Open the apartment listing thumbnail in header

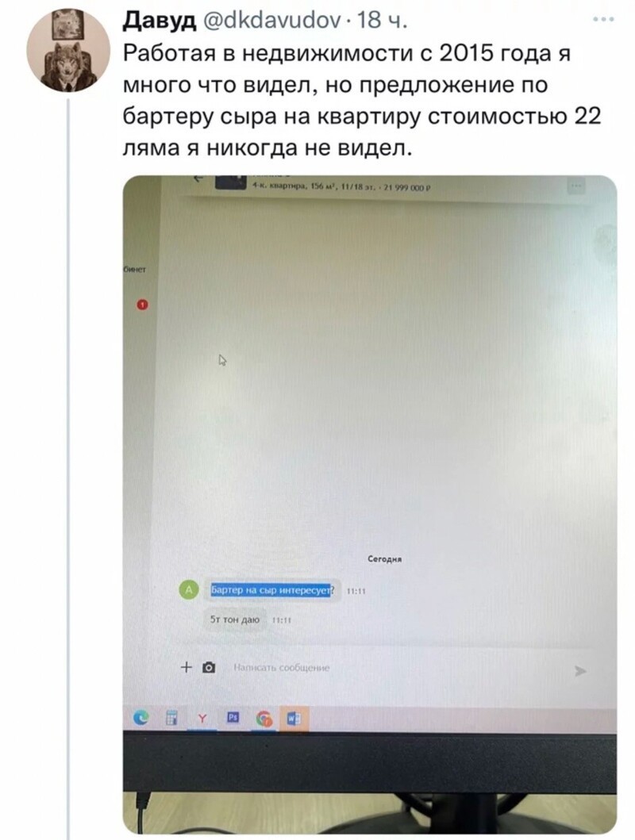point(231,182)
